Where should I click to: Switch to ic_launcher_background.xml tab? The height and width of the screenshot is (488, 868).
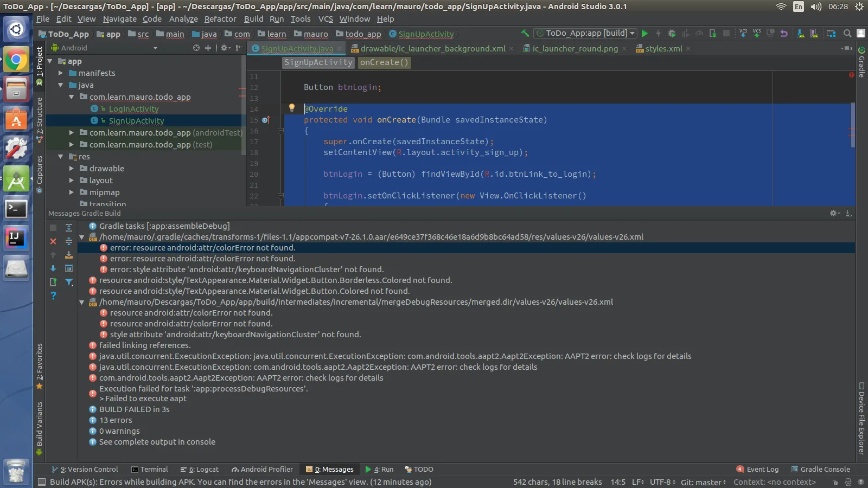pyautogui.click(x=432, y=48)
